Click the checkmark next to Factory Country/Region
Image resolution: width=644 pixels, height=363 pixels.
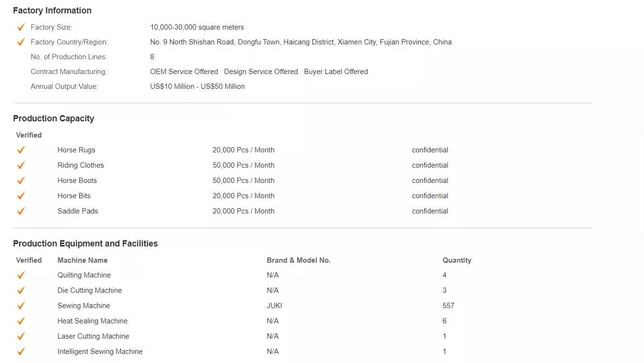(21, 42)
